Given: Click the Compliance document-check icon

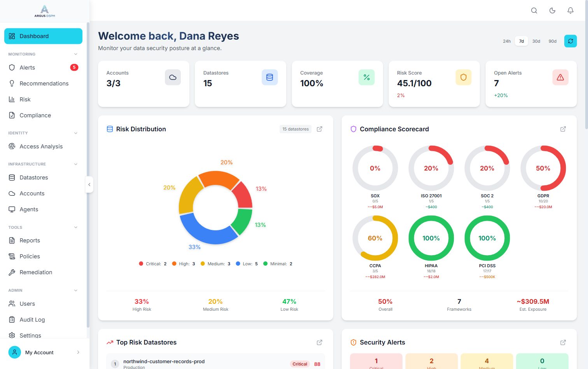Looking at the screenshot, I should pos(12,115).
